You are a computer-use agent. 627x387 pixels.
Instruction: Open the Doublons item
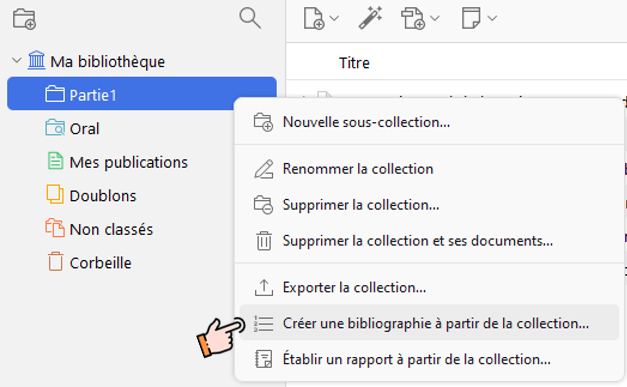103,196
